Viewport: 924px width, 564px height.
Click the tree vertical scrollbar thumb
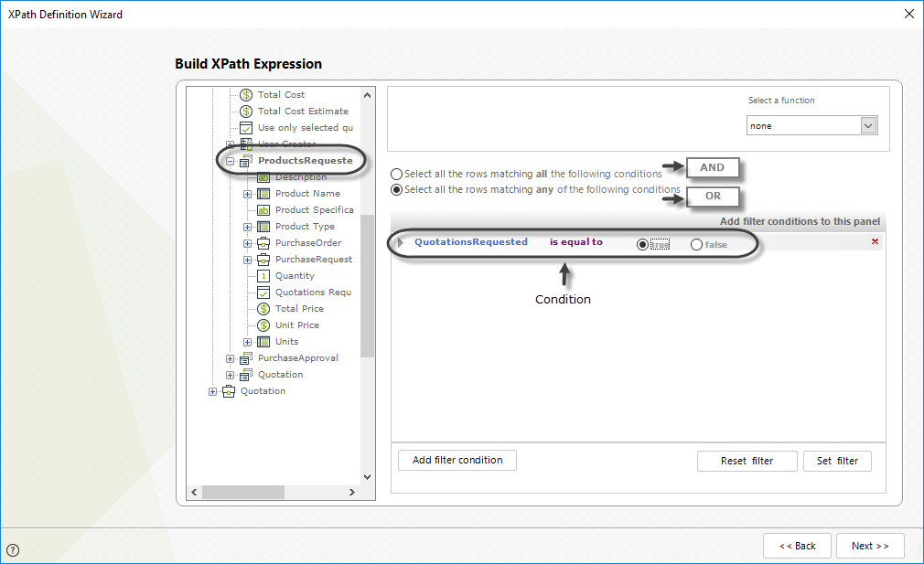click(x=367, y=286)
